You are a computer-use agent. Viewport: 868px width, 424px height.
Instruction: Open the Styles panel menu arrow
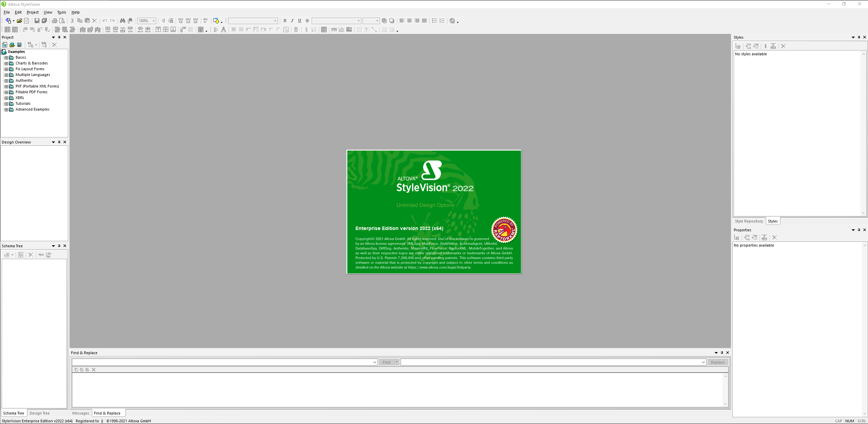(x=853, y=37)
